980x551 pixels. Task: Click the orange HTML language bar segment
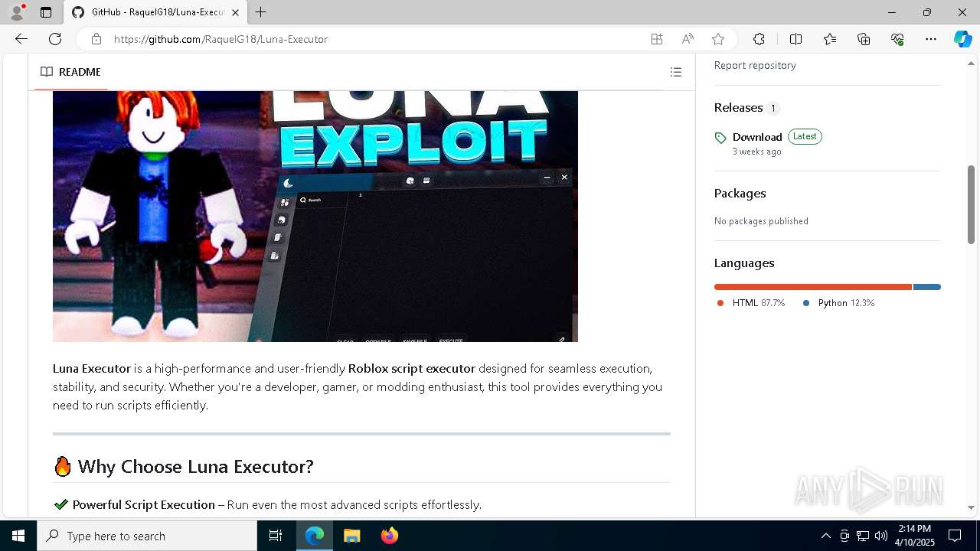point(813,287)
